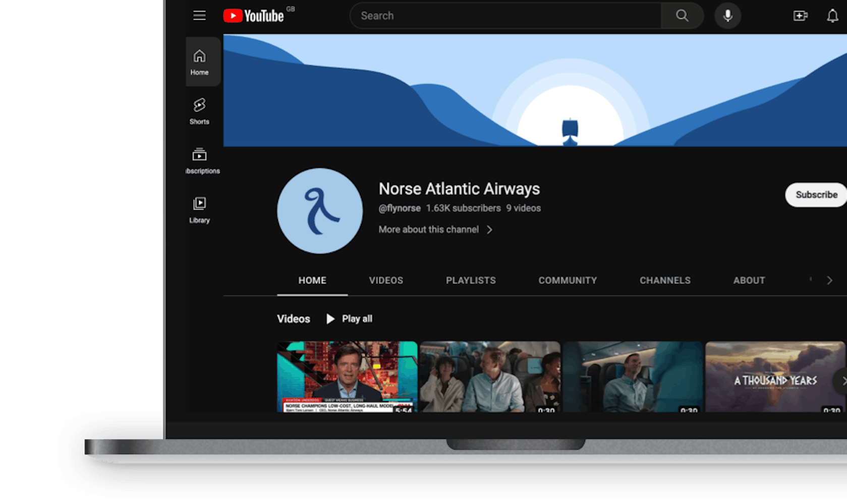Click the magnifier search button
This screenshot has height=504, width=847.
point(682,16)
